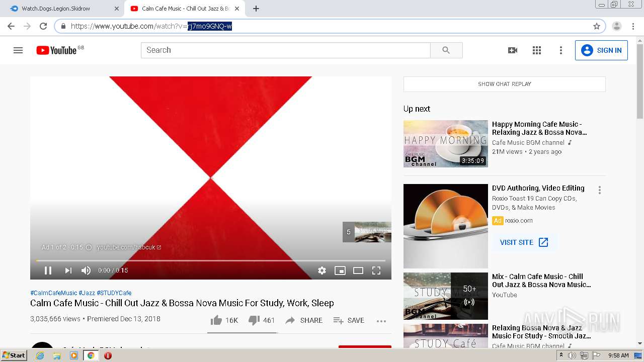Viewport: 644px width, 362px height.
Task: Click the skip-ad countdown preview
Action: [367, 232]
